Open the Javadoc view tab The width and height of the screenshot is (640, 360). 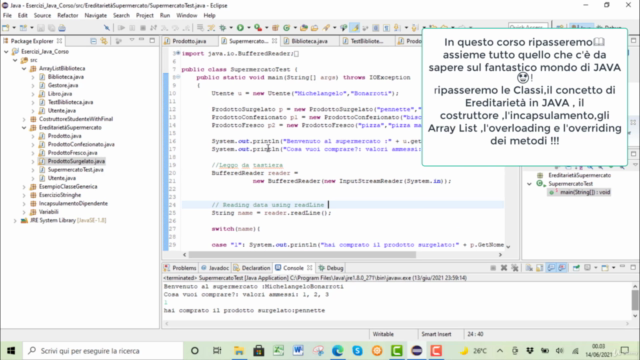(x=215, y=268)
